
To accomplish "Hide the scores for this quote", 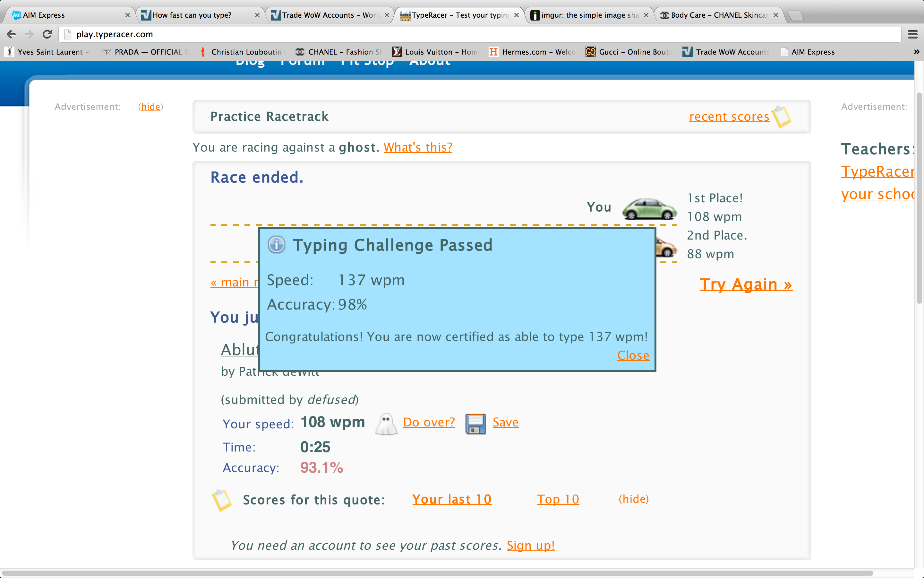I will (633, 499).
